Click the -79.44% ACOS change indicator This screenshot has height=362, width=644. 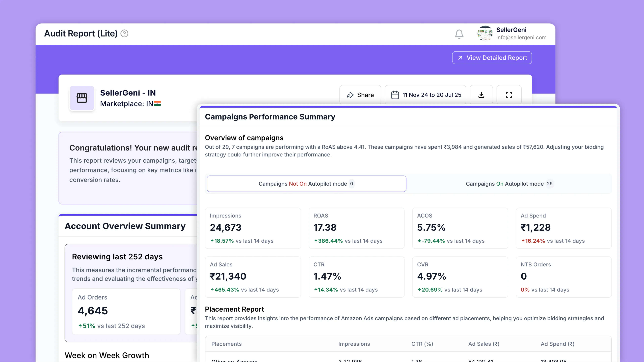click(431, 241)
